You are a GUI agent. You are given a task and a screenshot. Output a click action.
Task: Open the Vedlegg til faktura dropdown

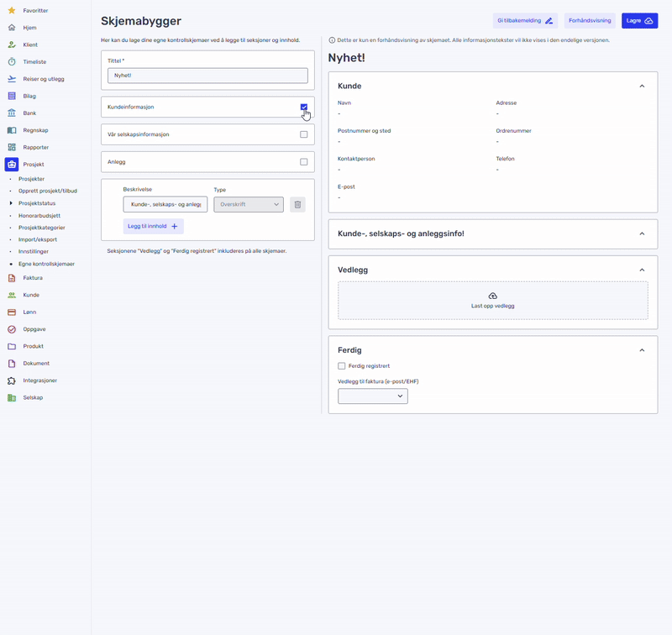(373, 396)
